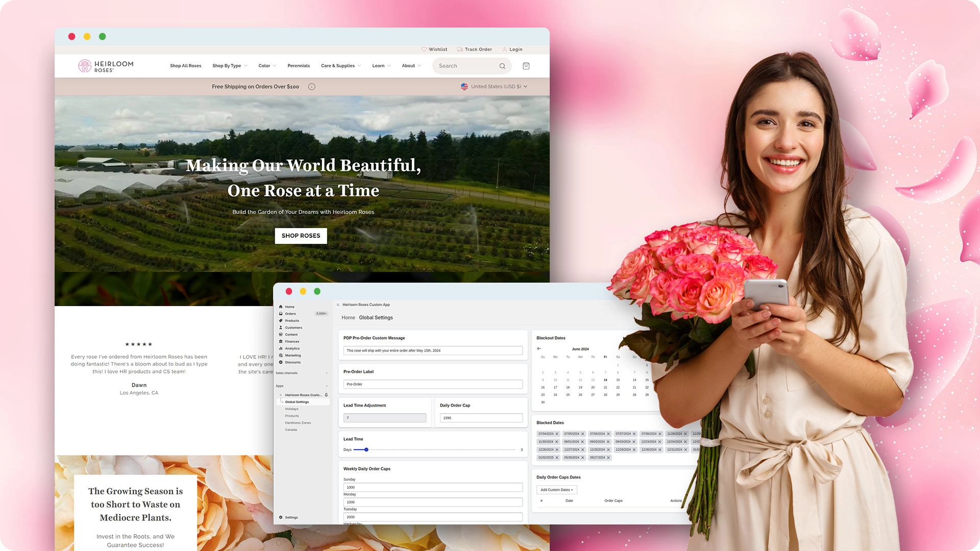The width and height of the screenshot is (980, 551).
Task: Click the Wishlist link text
Action: pyautogui.click(x=438, y=49)
